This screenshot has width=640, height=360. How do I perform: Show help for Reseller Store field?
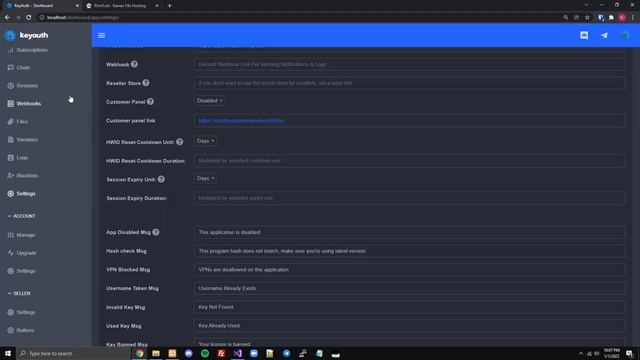(x=146, y=83)
